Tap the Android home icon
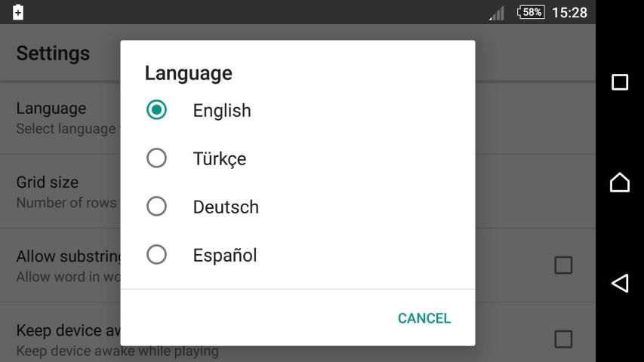Image resolution: width=644 pixels, height=362 pixels. (619, 183)
